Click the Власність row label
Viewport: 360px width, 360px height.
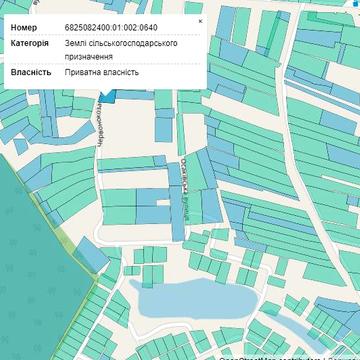click(31, 72)
